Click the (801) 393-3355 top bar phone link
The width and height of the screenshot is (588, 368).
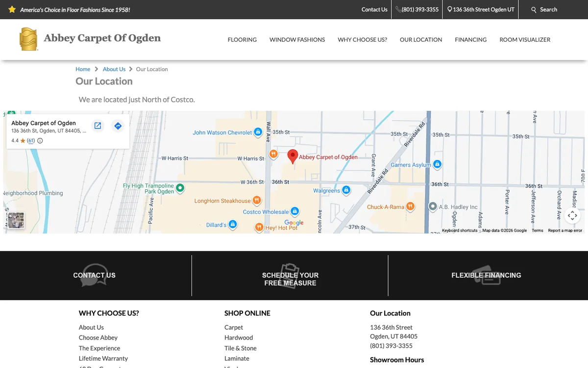(x=417, y=9)
